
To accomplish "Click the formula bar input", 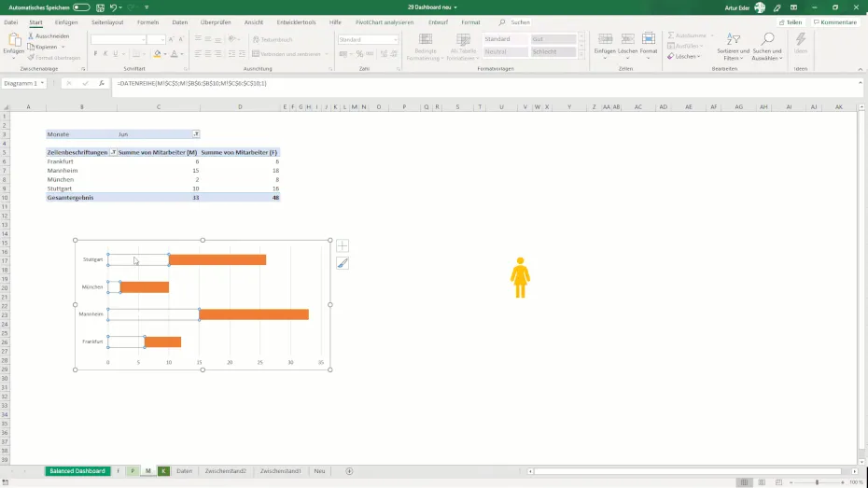I will 484,84.
